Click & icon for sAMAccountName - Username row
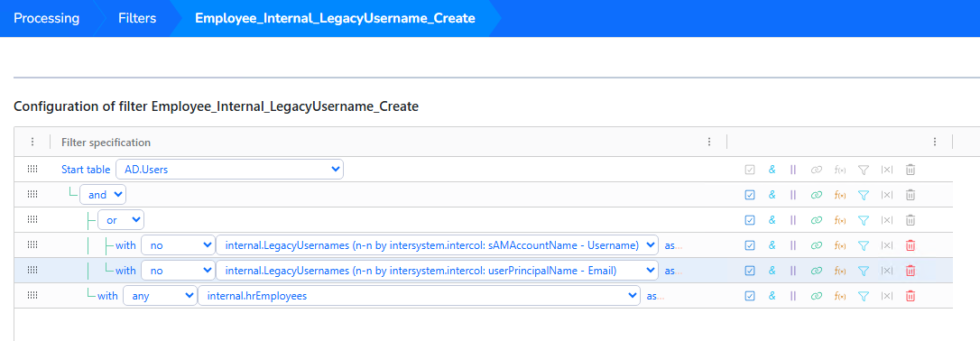980x341 pixels. (772, 245)
